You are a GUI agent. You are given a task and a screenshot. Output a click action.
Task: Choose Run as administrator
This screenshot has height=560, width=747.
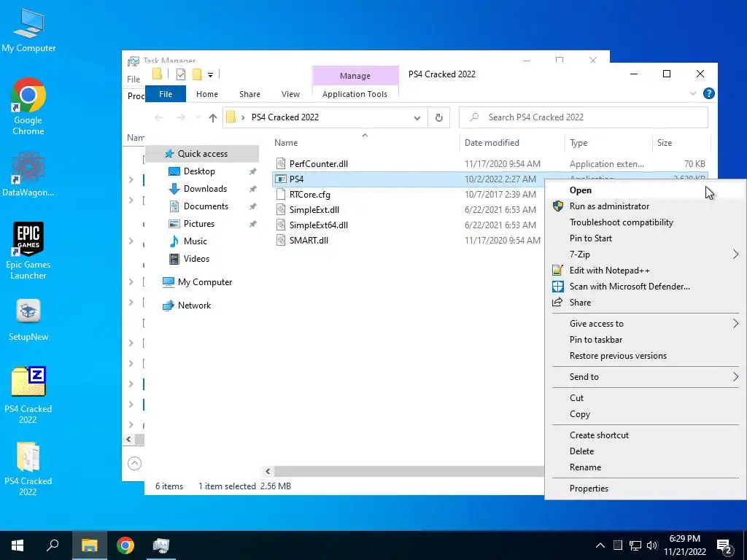(645, 206)
